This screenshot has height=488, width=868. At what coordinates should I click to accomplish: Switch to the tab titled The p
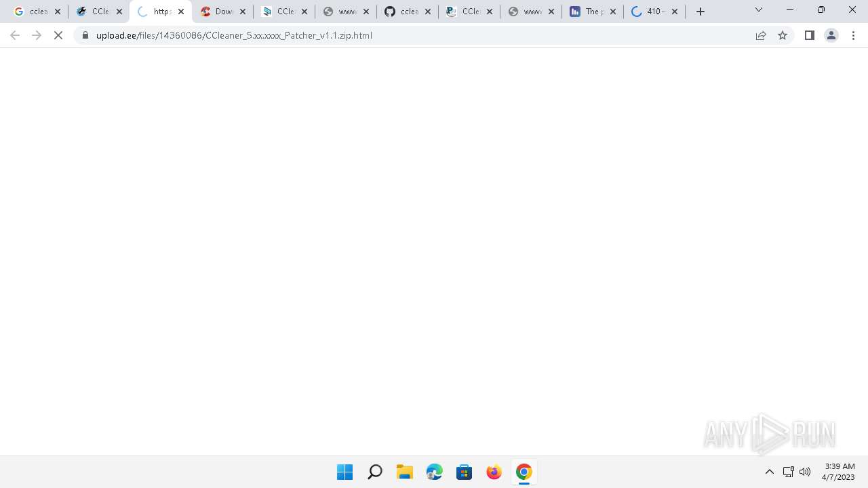tap(593, 12)
